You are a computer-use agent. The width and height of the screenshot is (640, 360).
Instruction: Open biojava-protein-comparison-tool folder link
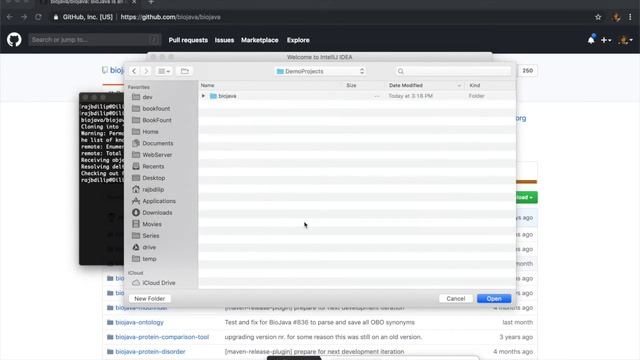[x=162, y=337]
